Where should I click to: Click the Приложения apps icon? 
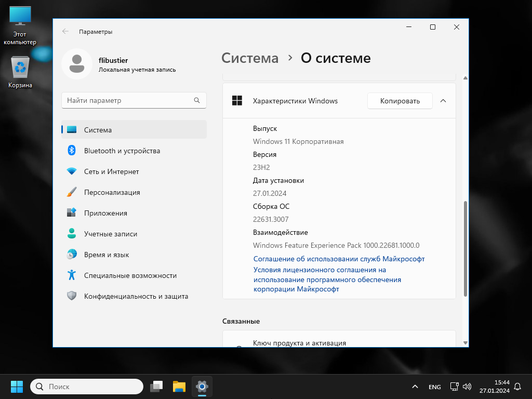[72, 212]
